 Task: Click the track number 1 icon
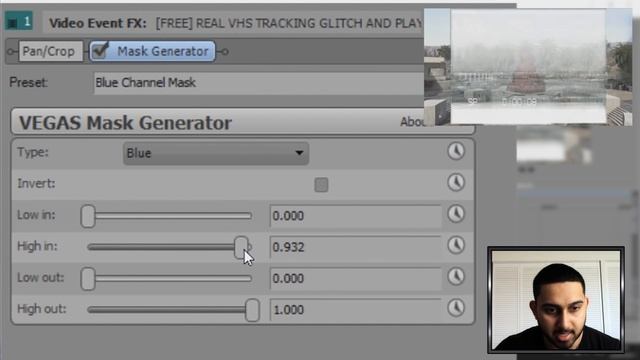[x=19, y=21]
